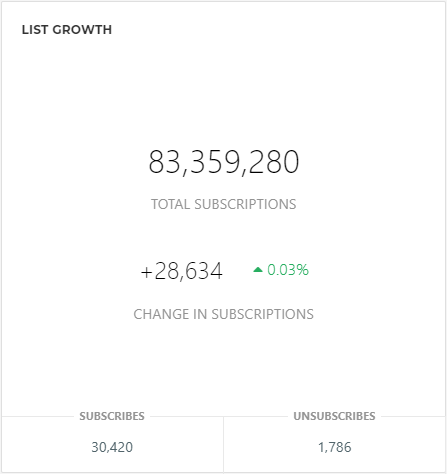
Task: Click the word CHANGE in the lower label
Action: (161, 314)
